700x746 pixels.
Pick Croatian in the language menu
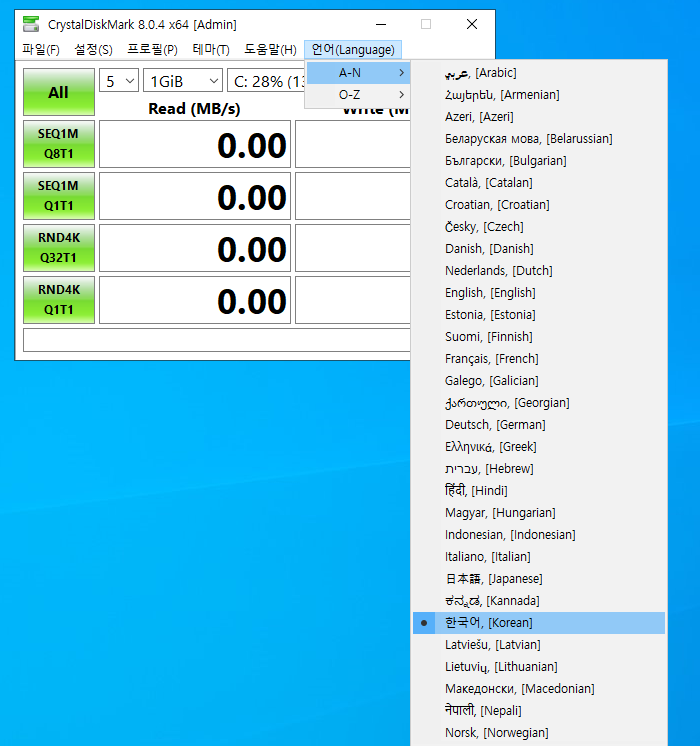[539, 205]
